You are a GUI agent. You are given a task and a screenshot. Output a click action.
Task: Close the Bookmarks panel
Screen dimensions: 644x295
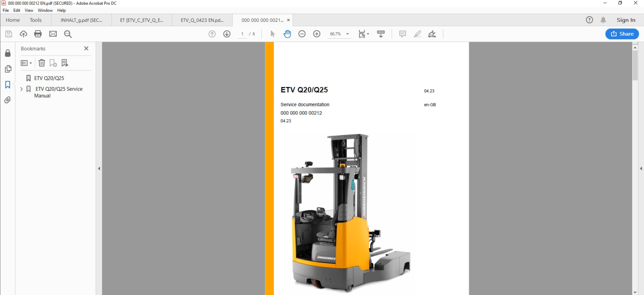click(86, 48)
